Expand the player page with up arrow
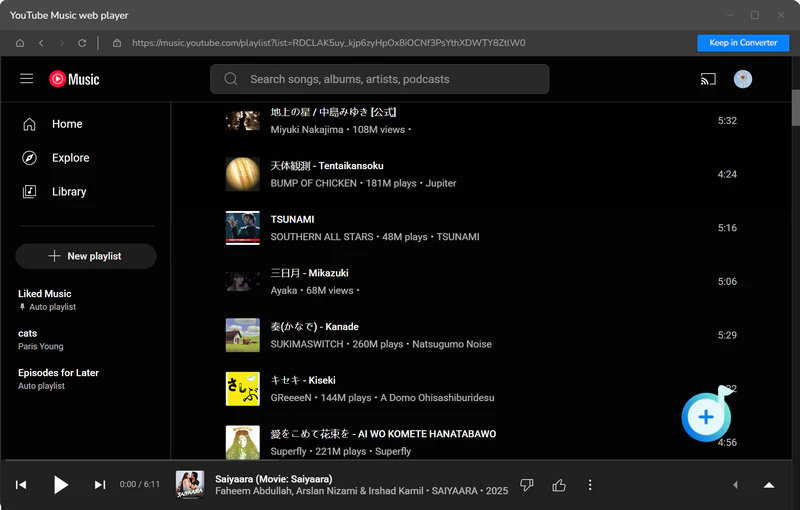 pyautogui.click(x=769, y=485)
